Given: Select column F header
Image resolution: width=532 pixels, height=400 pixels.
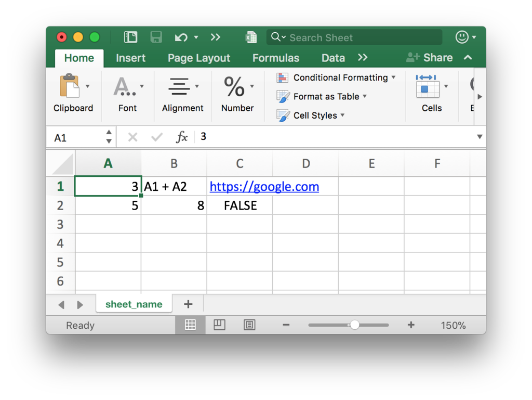Looking at the screenshot, I should (x=437, y=163).
